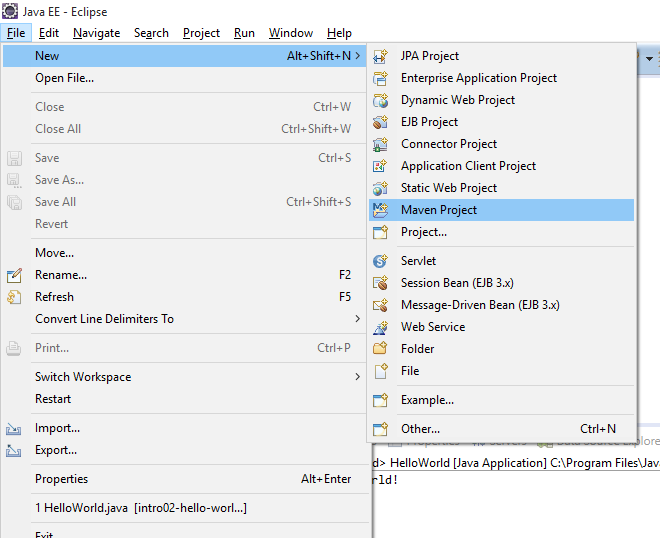This screenshot has height=538, width=660.
Task: Click the File icon in submenu
Action: 380,371
